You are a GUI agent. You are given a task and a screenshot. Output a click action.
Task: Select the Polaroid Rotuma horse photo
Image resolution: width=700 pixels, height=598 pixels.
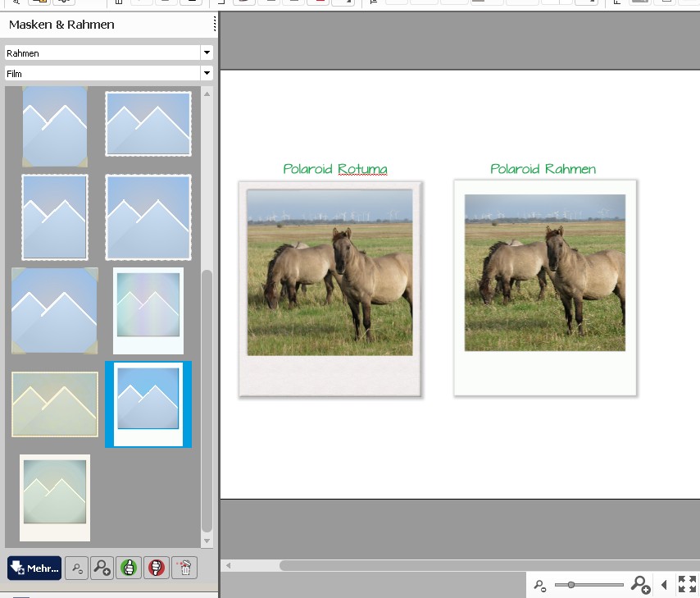[330, 272]
